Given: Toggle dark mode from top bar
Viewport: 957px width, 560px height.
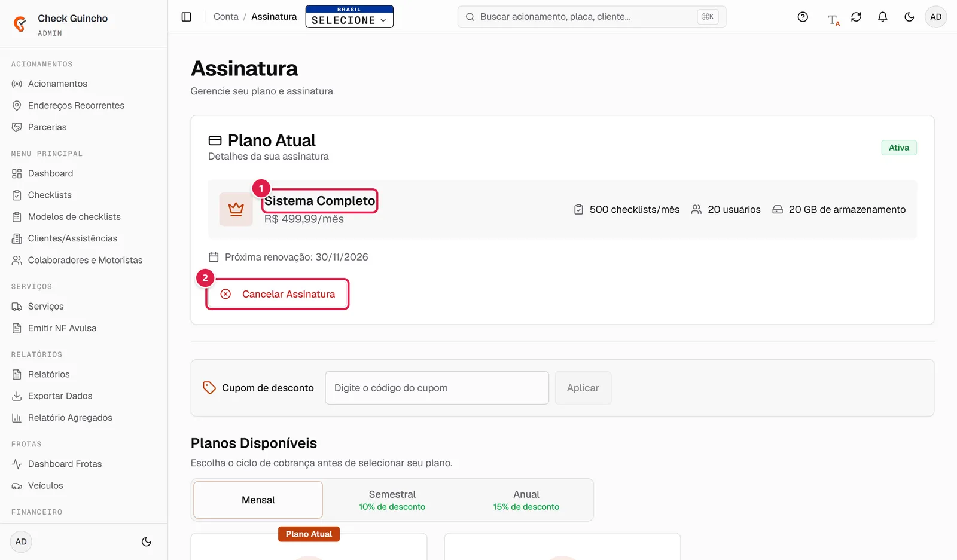Looking at the screenshot, I should 909,17.
